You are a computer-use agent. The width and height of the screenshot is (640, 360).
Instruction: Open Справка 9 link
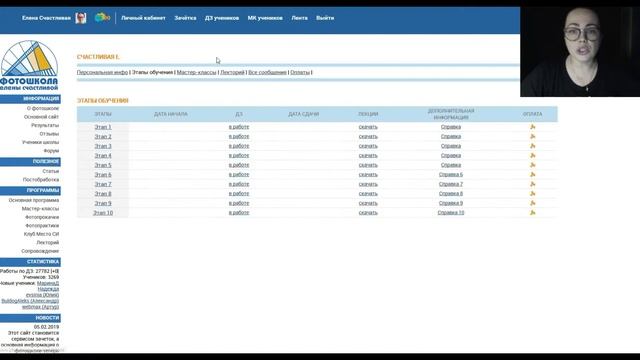tap(451, 203)
